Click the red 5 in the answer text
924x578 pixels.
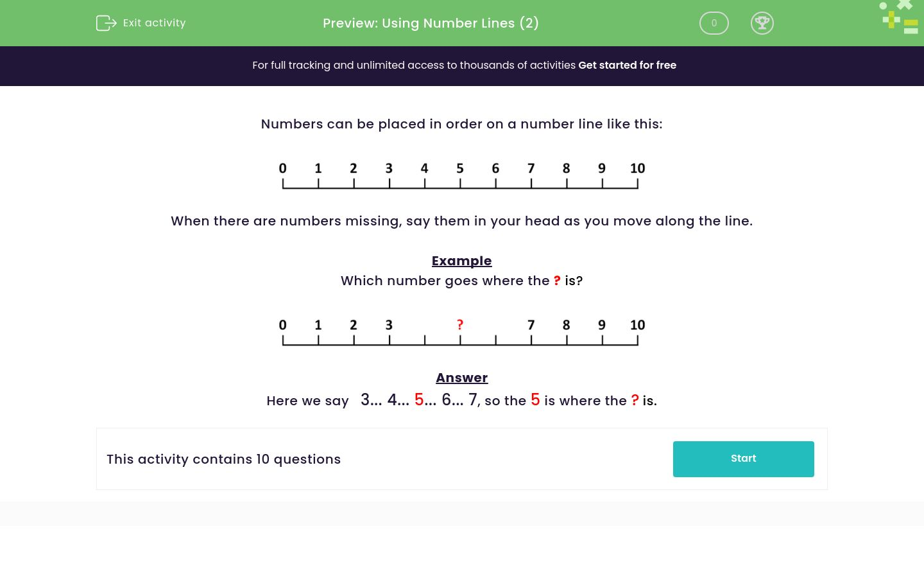tap(419, 399)
